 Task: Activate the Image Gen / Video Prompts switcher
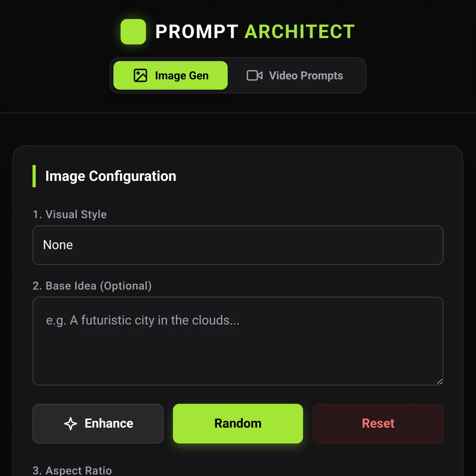pos(238,75)
